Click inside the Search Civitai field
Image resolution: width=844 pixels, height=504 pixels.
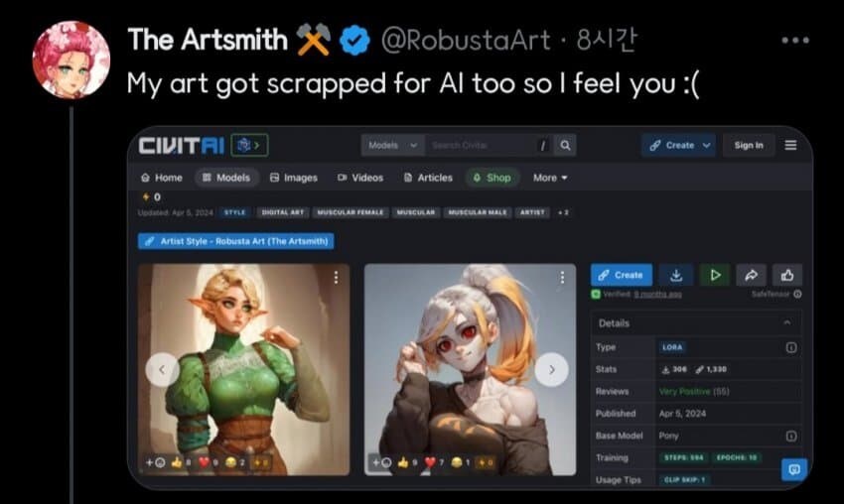tap(482, 145)
